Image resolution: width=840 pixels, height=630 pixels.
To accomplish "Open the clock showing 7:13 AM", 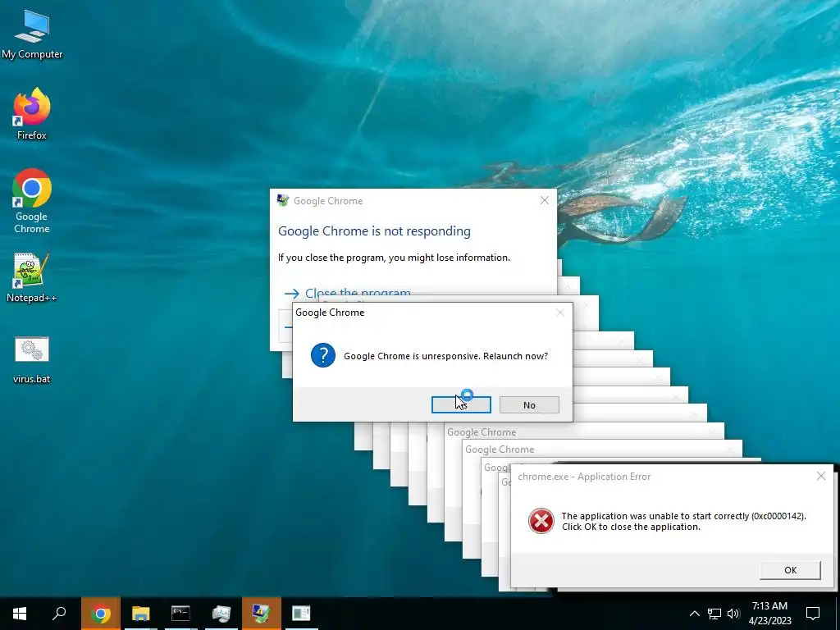I will pyautogui.click(x=769, y=614).
